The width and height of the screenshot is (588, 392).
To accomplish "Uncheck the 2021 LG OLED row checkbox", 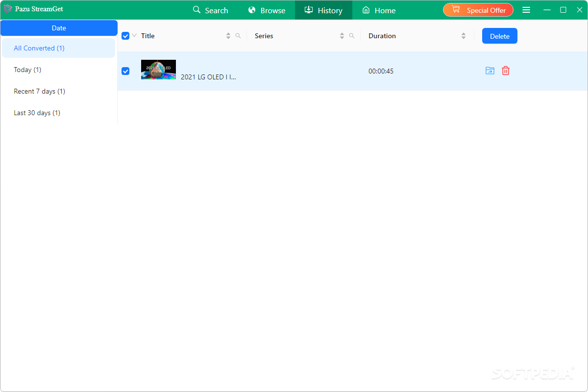I will point(125,71).
